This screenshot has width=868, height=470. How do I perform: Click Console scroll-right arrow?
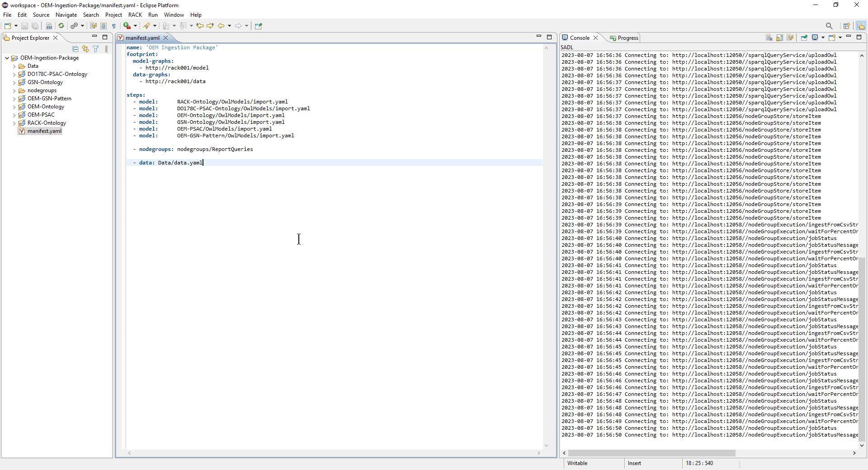coord(854,453)
